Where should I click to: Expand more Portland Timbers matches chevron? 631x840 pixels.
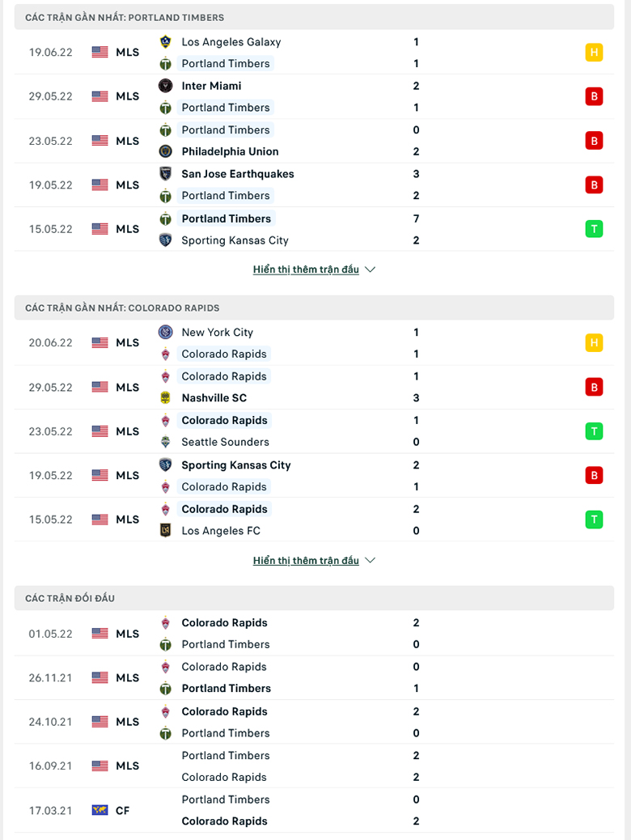click(x=371, y=269)
